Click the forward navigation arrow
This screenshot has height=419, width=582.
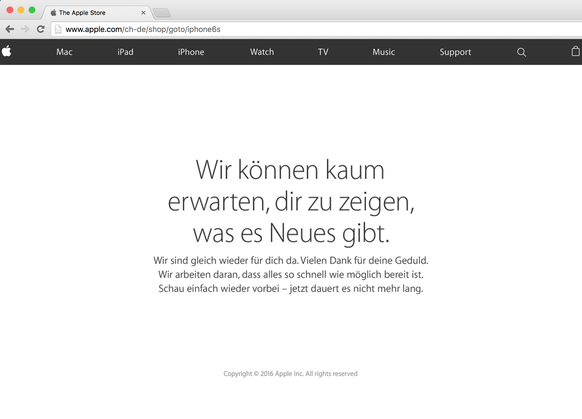(x=25, y=29)
